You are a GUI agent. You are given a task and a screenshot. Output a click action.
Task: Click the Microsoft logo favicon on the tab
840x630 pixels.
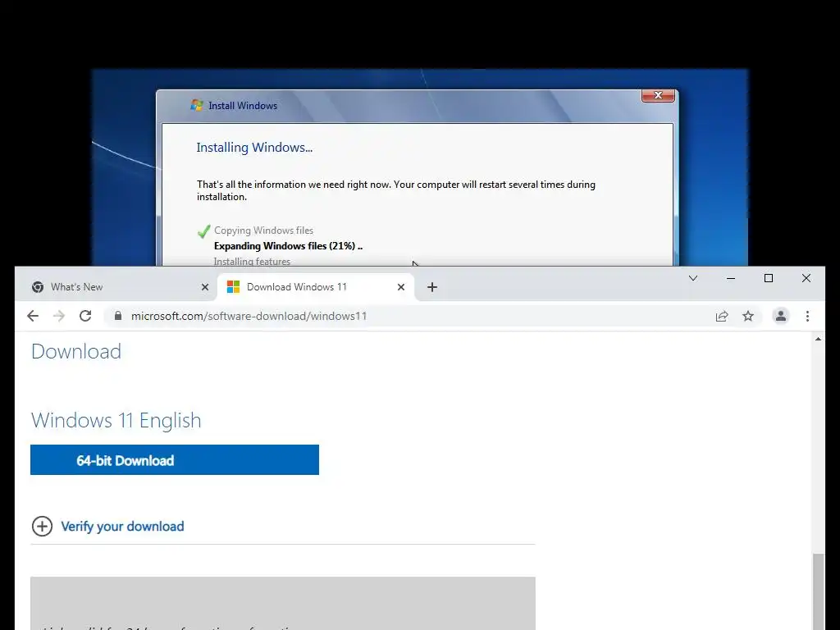pos(233,287)
